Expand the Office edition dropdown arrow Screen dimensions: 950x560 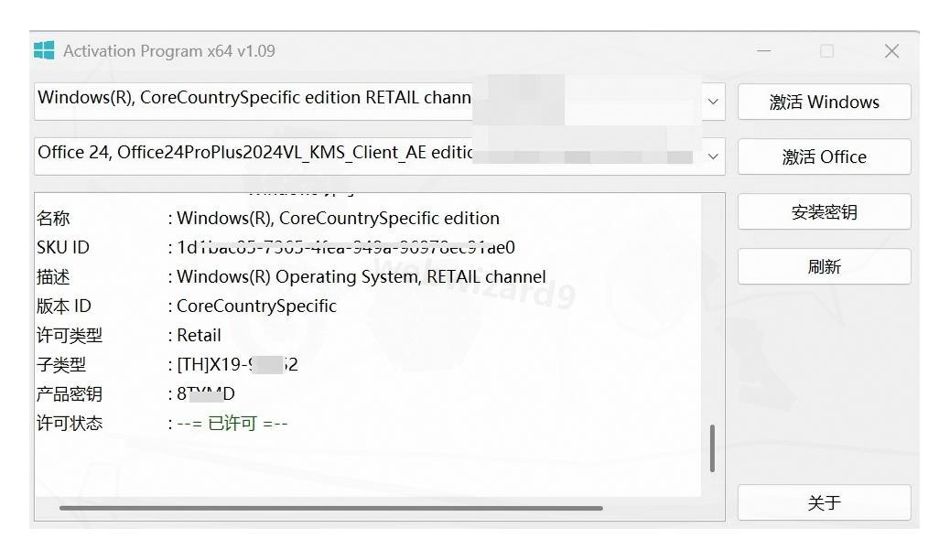[x=713, y=157]
